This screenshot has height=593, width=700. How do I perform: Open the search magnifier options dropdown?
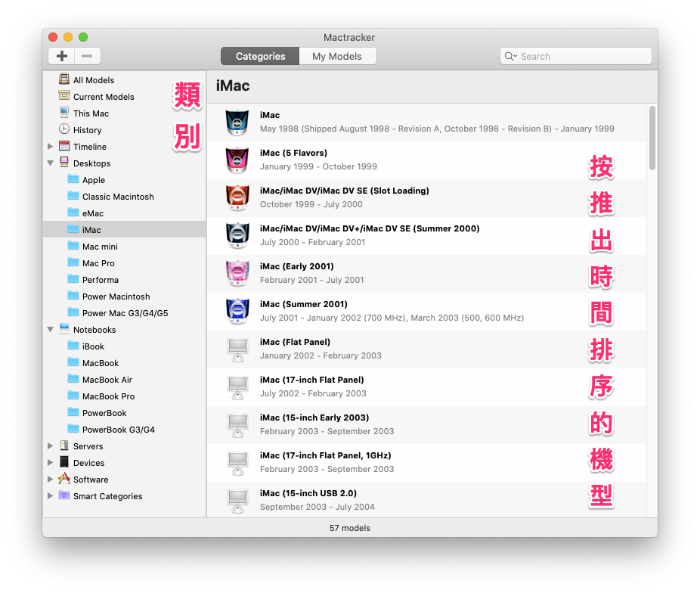pyautogui.click(x=511, y=56)
